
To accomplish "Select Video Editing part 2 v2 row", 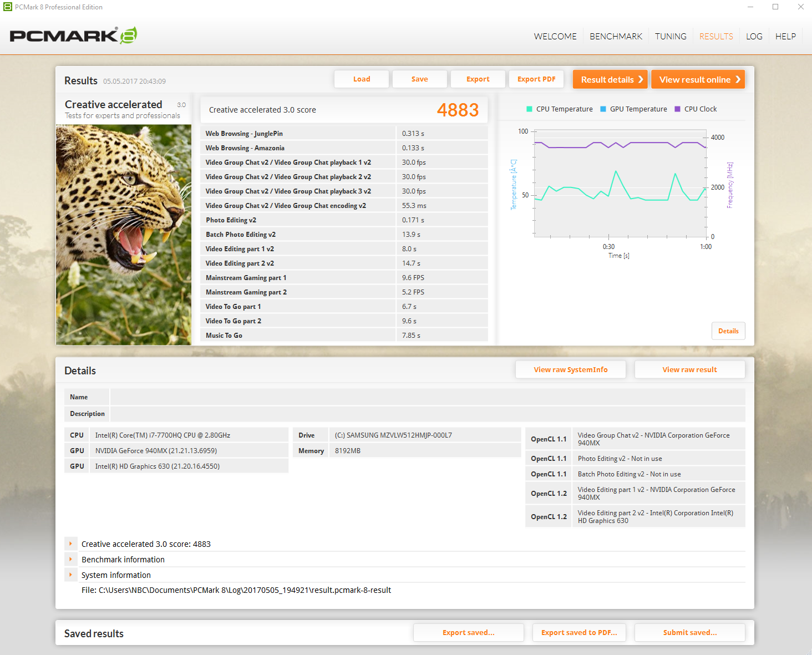I will point(344,263).
